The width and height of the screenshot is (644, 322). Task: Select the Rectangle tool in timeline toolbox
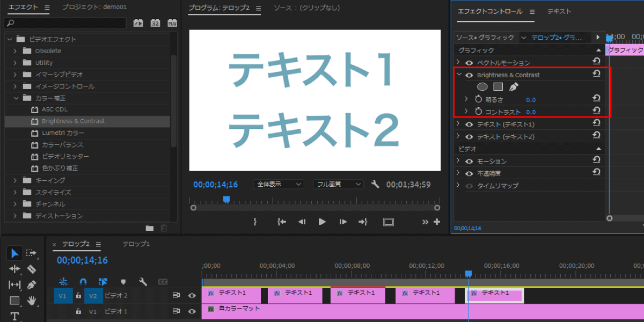point(14,301)
